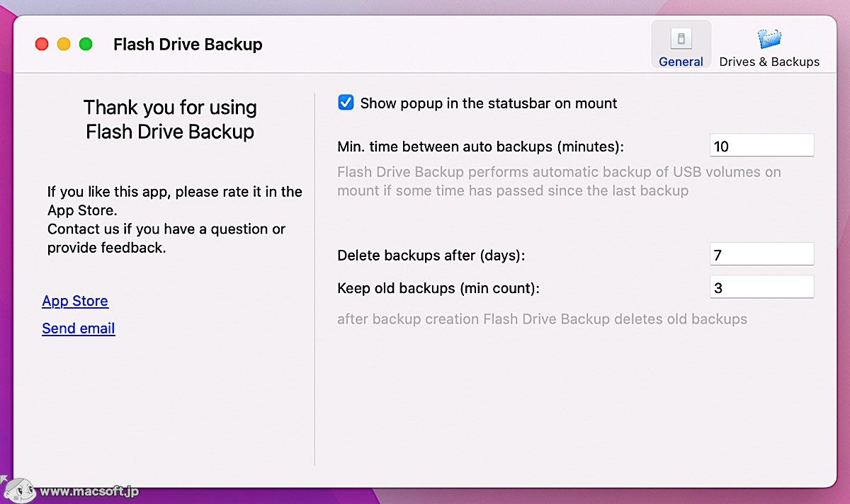This screenshot has height=504, width=850.
Task: Open the App Store link
Action: point(74,301)
